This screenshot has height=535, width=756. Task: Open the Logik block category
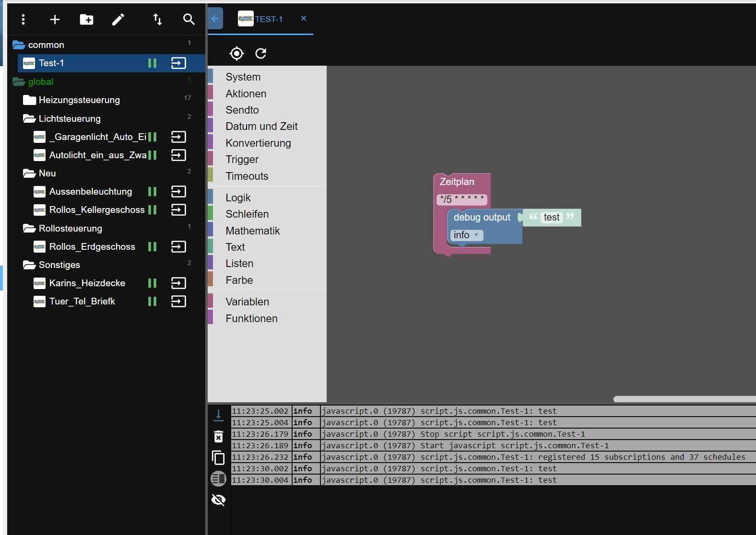(238, 198)
